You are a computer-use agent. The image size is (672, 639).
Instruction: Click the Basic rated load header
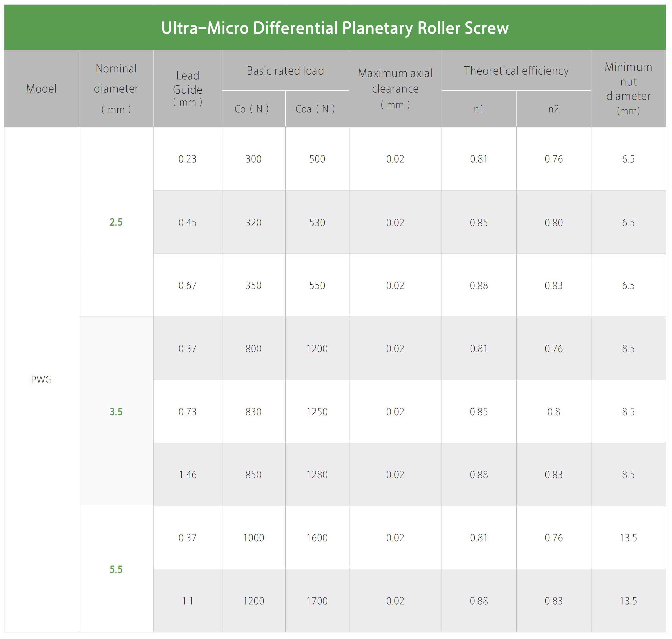tap(285, 70)
